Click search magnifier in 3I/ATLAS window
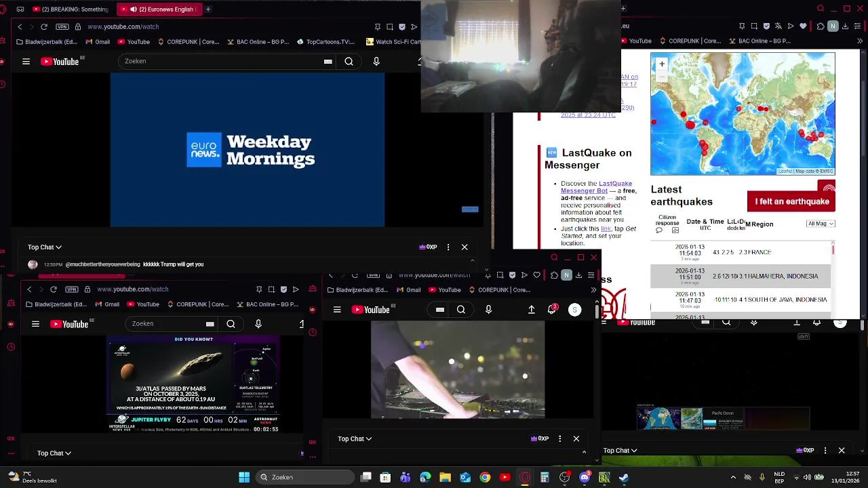868x488 pixels. pyautogui.click(x=231, y=324)
